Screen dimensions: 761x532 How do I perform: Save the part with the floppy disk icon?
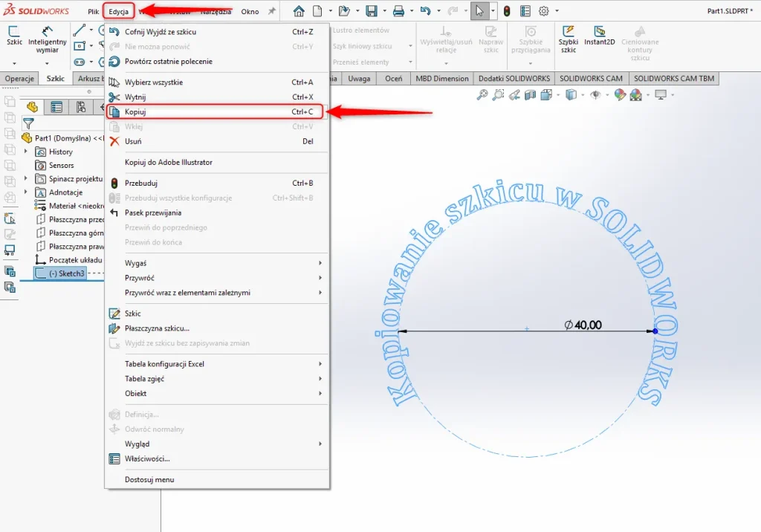tap(372, 11)
